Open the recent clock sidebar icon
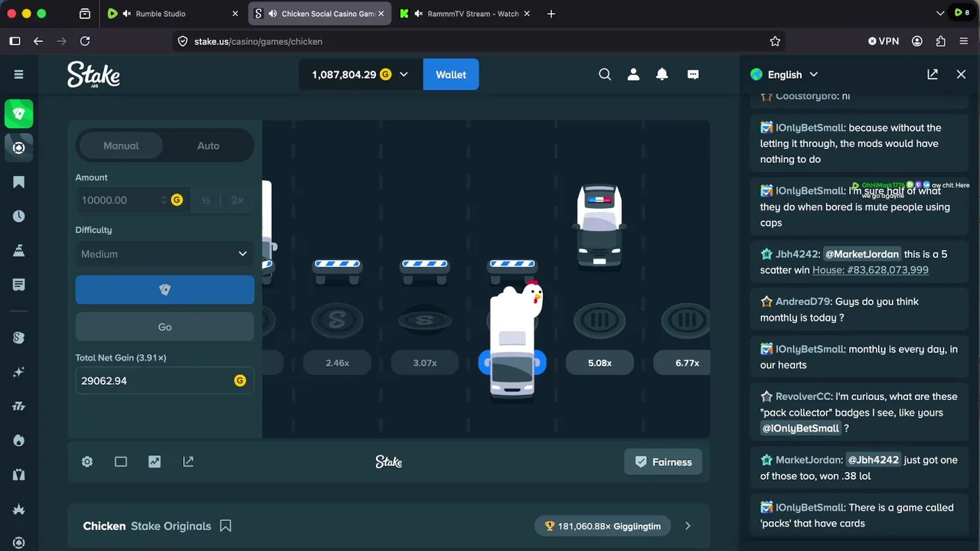This screenshot has height=551, width=980. [x=19, y=217]
